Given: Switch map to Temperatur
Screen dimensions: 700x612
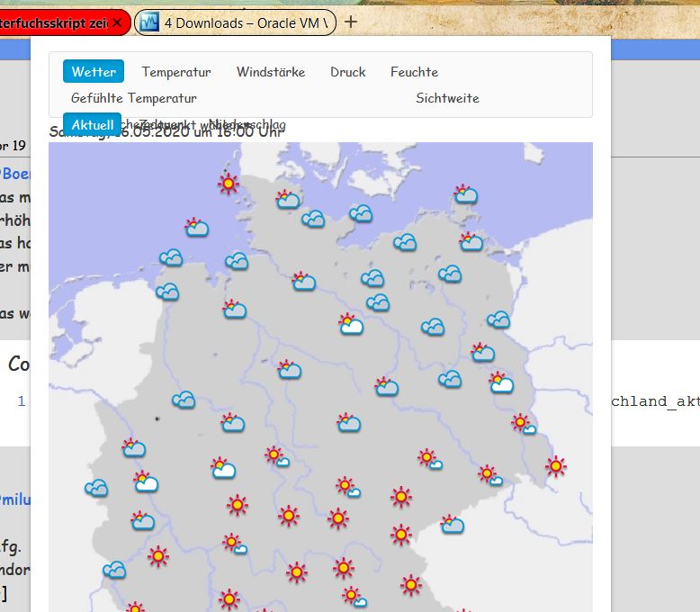Looking at the screenshot, I should click(x=176, y=72).
